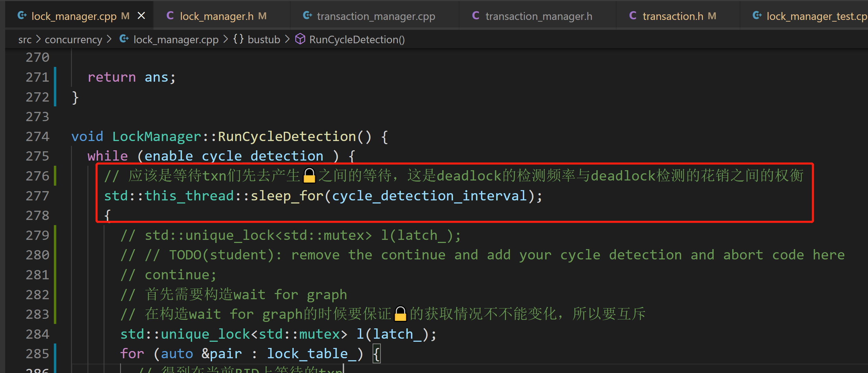Screen dimensions: 868x373
Task: Open RunCycleDetection() breadcrumb symbol list
Action: tap(357, 40)
